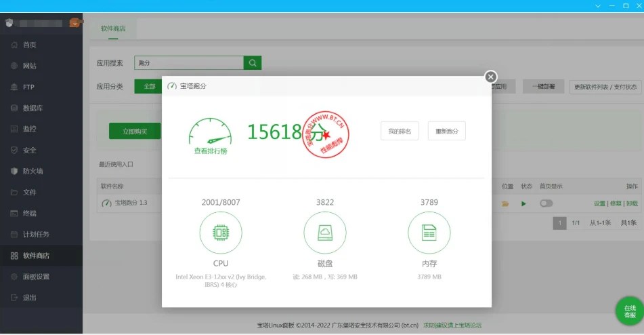
Task: Click the green play status icon
Action: click(x=523, y=203)
